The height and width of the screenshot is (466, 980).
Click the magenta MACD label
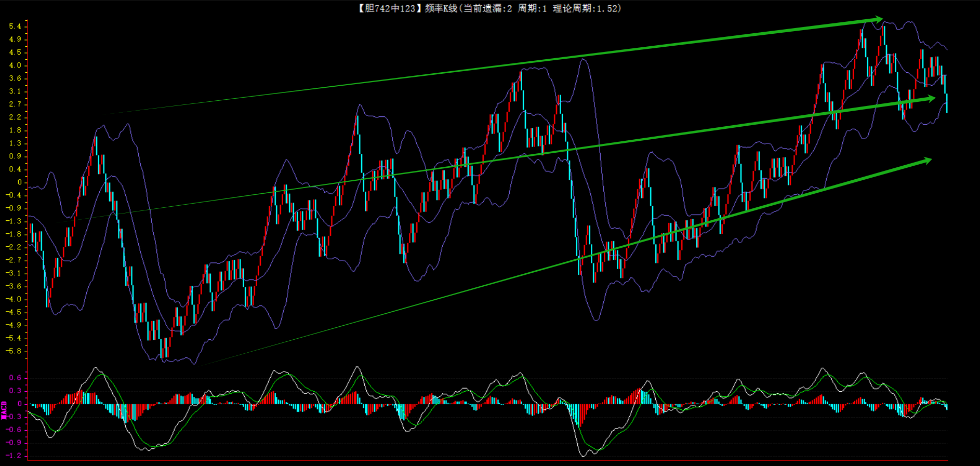pos(4,410)
